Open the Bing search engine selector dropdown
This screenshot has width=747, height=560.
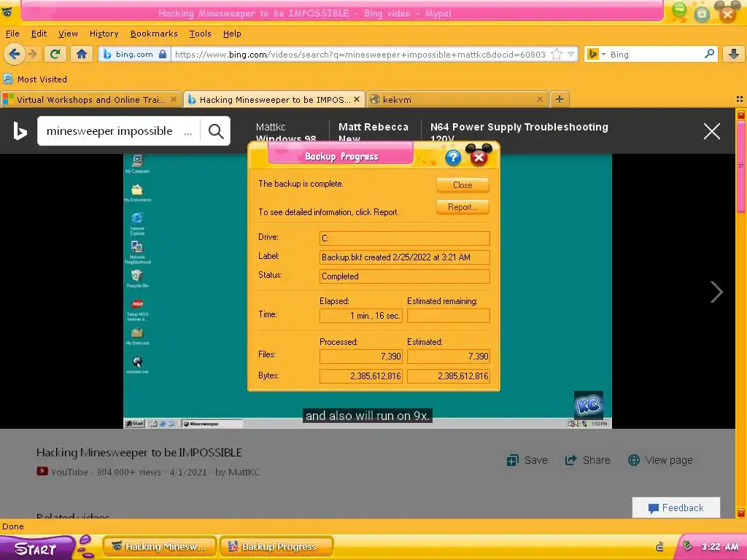(x=596, y=54)
